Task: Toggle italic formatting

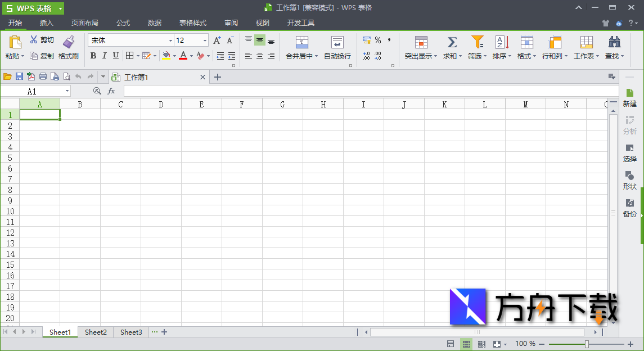Action: [x=103, y=56]
